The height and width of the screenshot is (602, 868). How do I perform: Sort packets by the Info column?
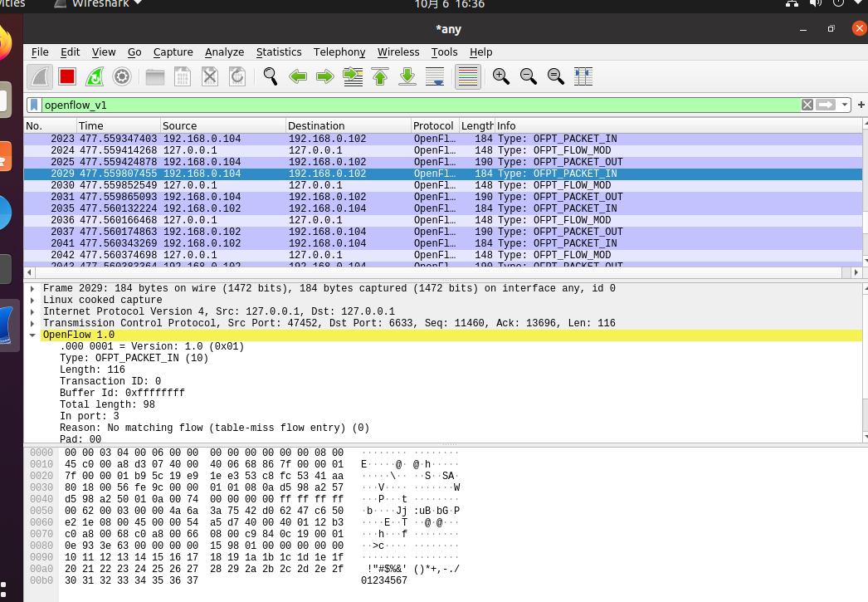679,125
